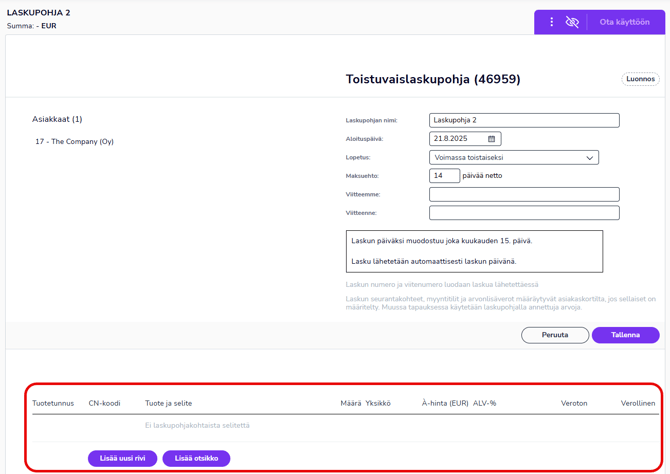670x474 pixels.
Task: Select customer 17 - The Company (Oy)
Action: point(74,142)
